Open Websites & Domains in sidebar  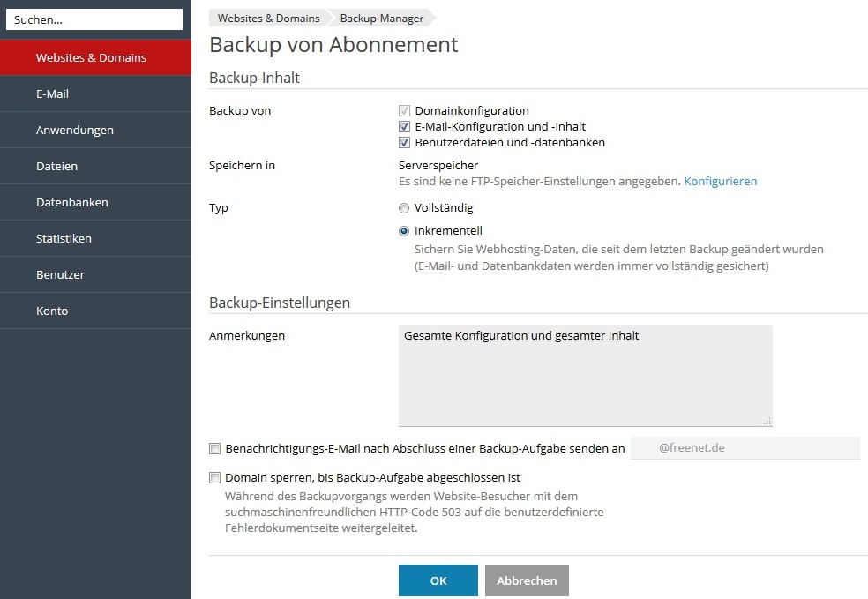tap(95, 57)
